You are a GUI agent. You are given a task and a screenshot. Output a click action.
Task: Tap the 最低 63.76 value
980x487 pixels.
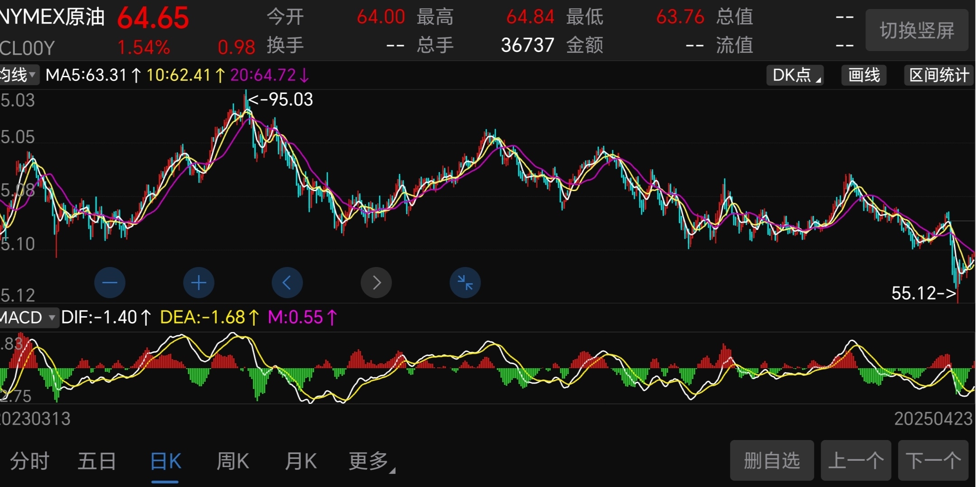pos(680,17)
